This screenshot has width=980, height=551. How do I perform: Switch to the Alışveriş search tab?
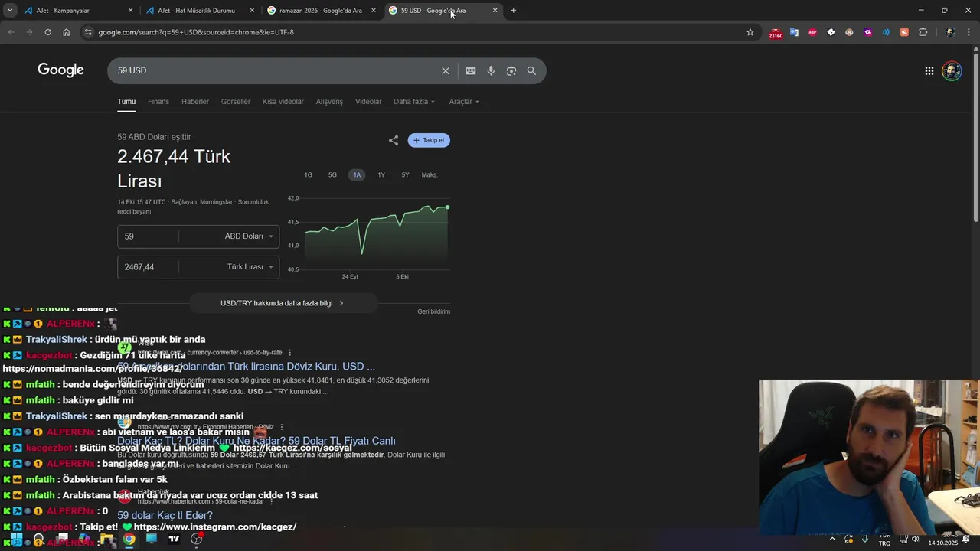pos(329,102)
